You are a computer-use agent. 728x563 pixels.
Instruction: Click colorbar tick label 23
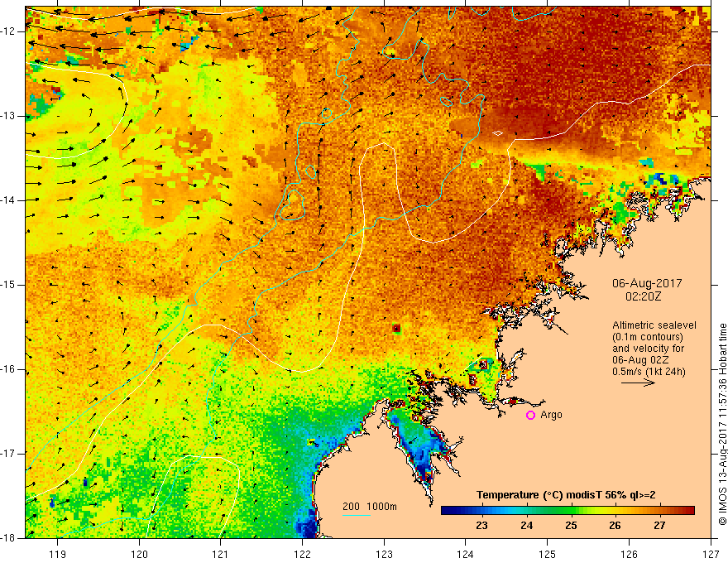click(482, 526)
